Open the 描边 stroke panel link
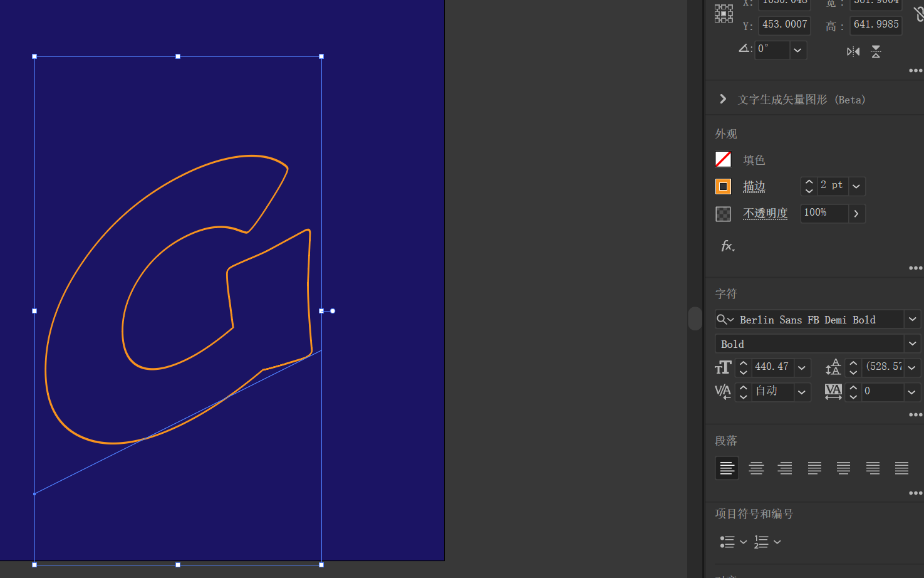Image resolution: width=924 pixels, height=578 pixels. pyautogui.click(x=754, y=186)
